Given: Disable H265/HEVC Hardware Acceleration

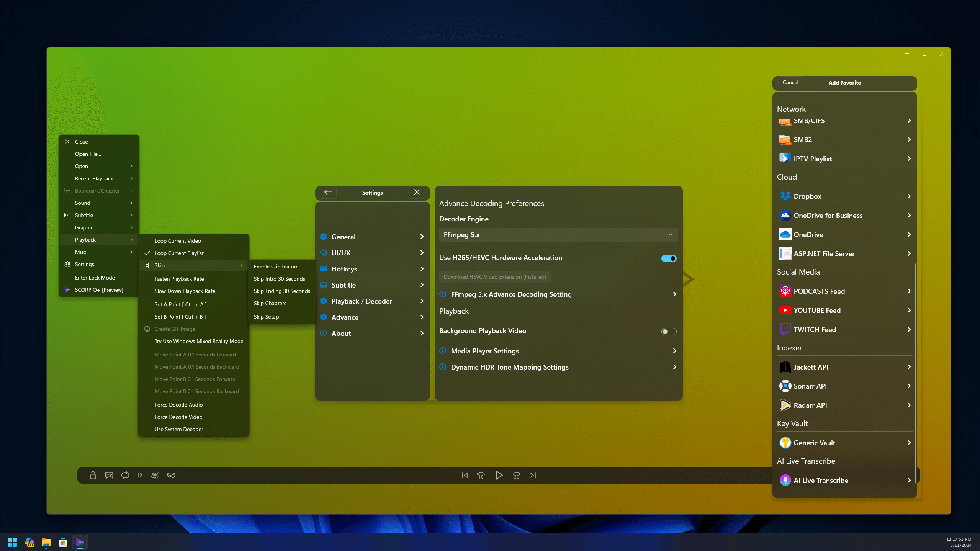Looking at the screenshot, I should [668, 258].
